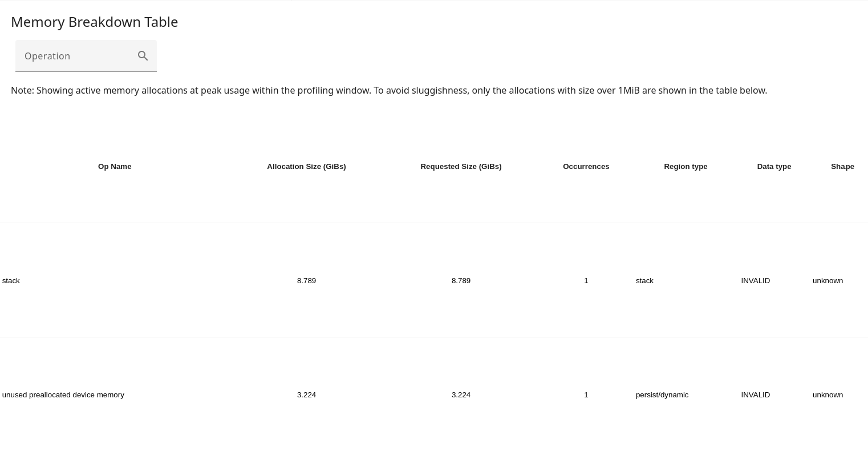Screen dimensions: 868x451
Task: Click the note about peak usage allocations
Action: pos(389,90)
